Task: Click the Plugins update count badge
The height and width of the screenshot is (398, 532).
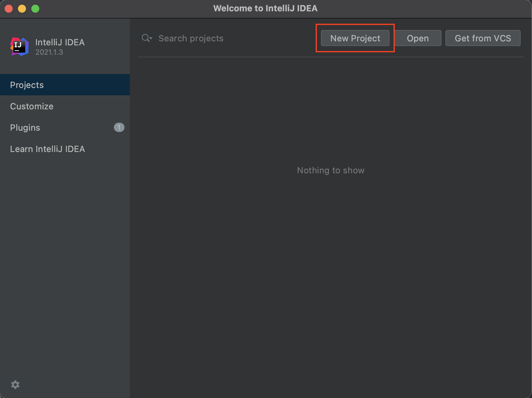Action: [x=119, y=127]
